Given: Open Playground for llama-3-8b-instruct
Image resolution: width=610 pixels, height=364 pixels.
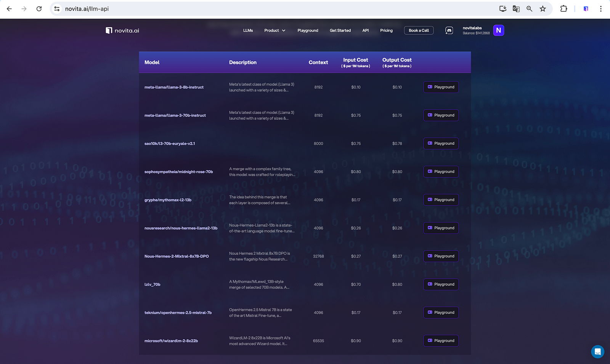Looking at the screenshot, I should [441, 87].
